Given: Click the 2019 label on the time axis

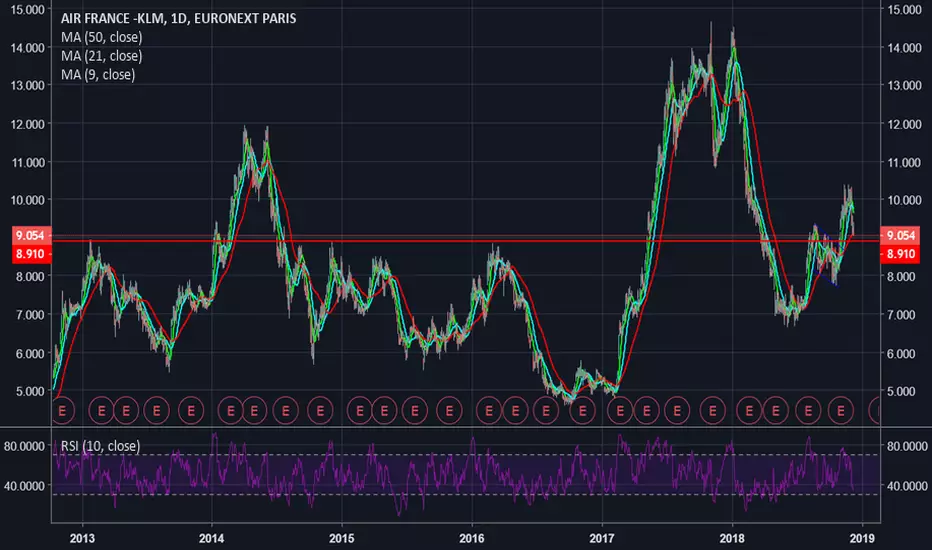Looking at the screenshot, I should coord(862,538).
